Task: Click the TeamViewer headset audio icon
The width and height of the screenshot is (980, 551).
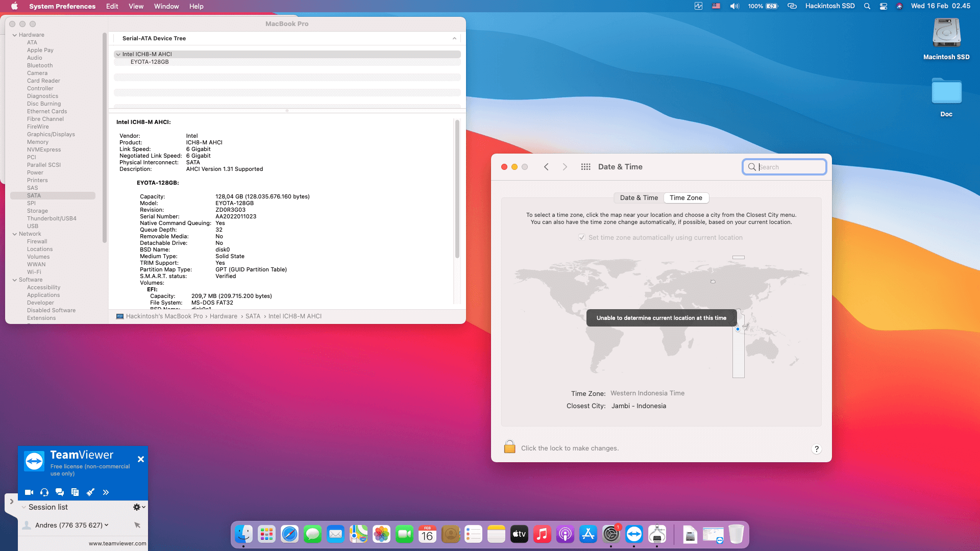Action: (x=44, y=492)
